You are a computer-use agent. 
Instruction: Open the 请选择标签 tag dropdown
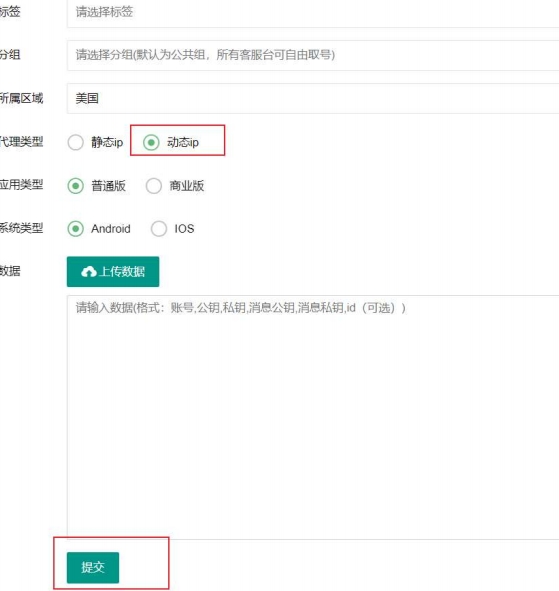tap(313, 13)
